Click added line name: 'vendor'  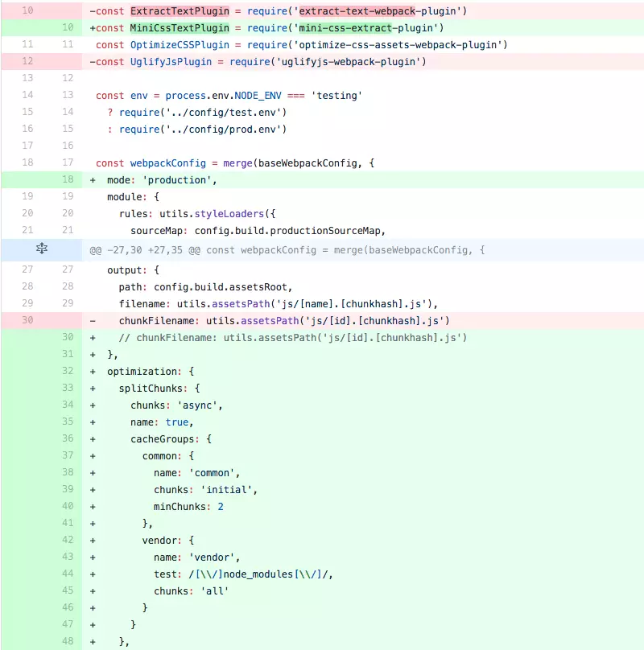click(x=165, y=557)
